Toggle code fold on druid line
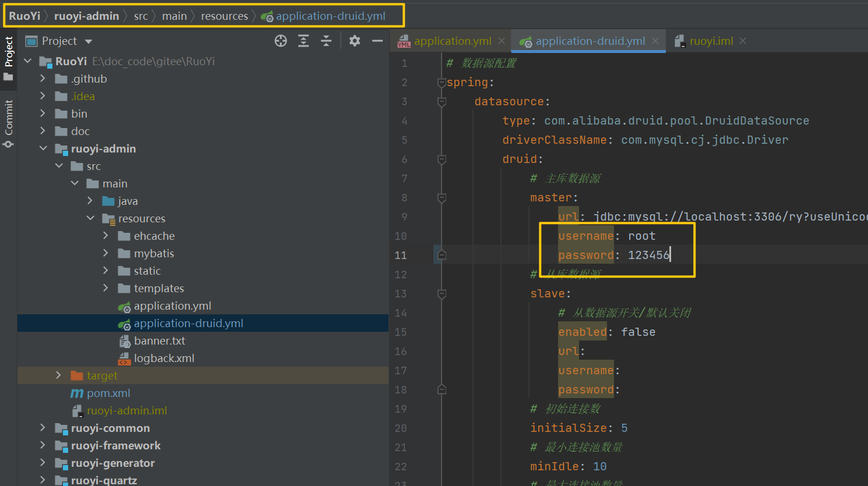 point(442,159)
